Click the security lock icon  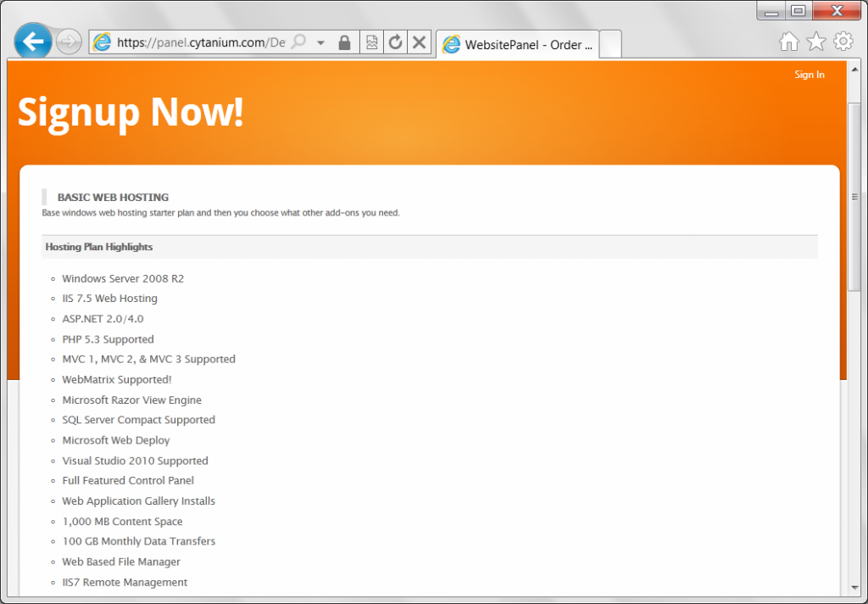pos(344,42)
